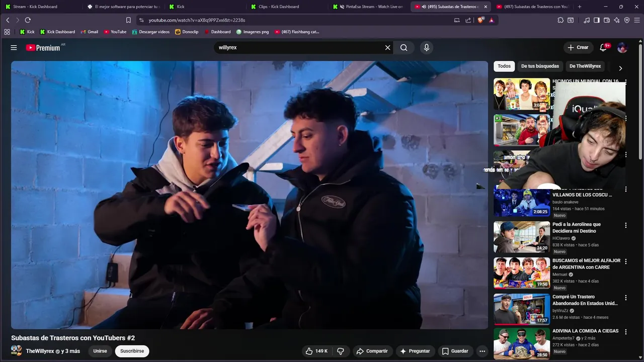This screenshot has height=362, width=644.
Task: Switch to PintaEsa Stream tab
Action: 370,7
